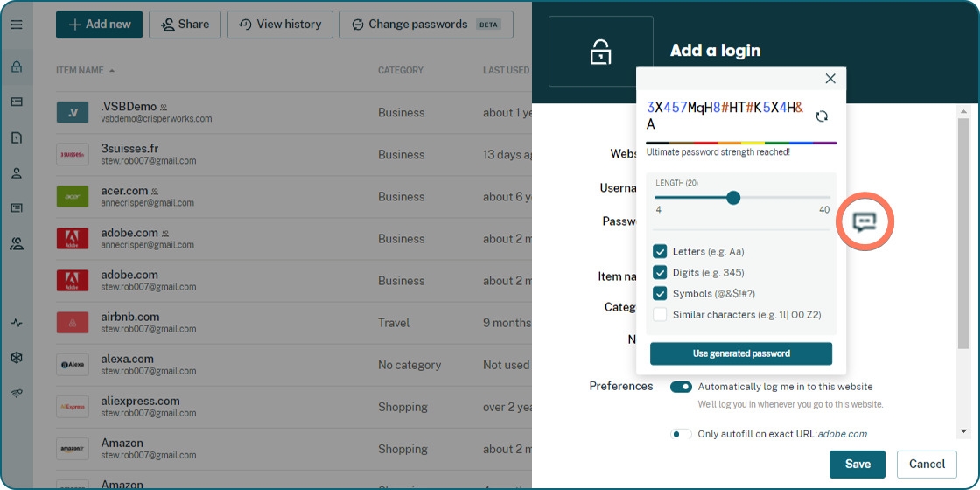Open Dark Web Monitoring hexagon icon
The height and width of the screenshot is (490, 980).
pyautogui.click(x=17, y=358)
